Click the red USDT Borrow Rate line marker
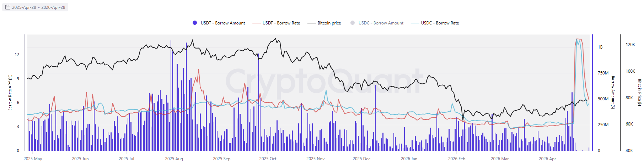The image size is (644, 167). tap(256, 23)
